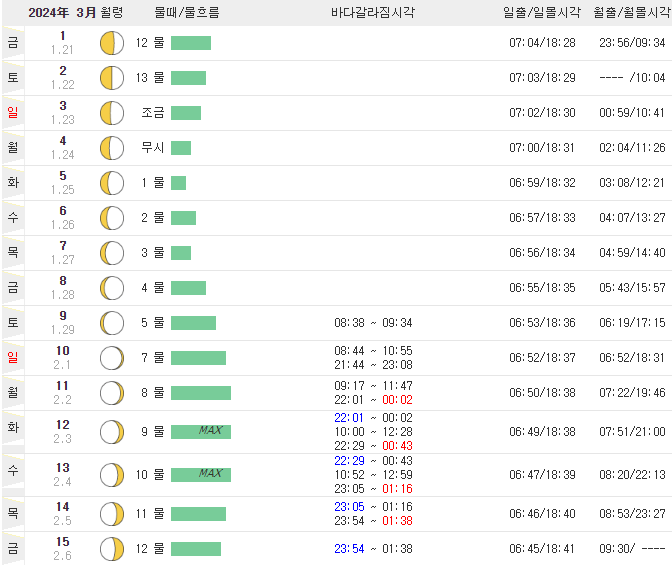Image resolution: width=672 pixels, height=565 pixels.
Task: Click the red time 00:02 on March 11
Action: [397, 400]
